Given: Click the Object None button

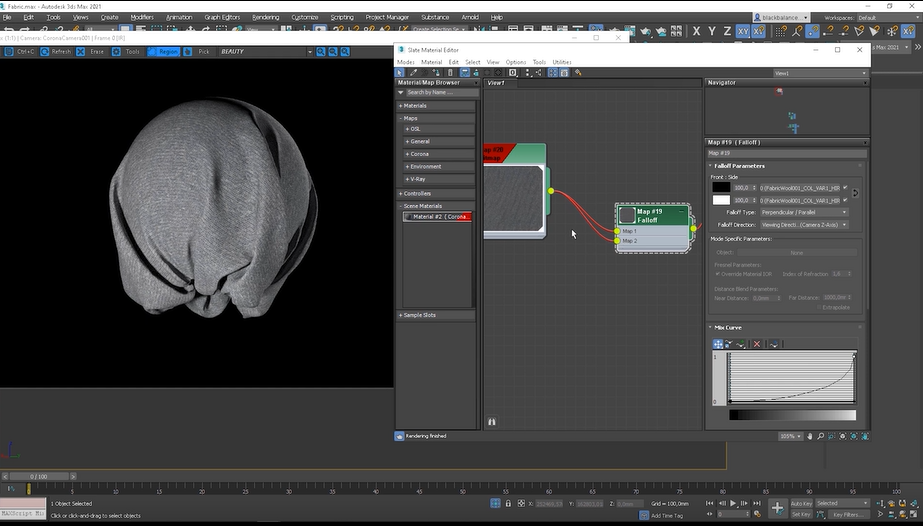Looking at the screenshot, I should pyautogui.click(x=797, y=252).
